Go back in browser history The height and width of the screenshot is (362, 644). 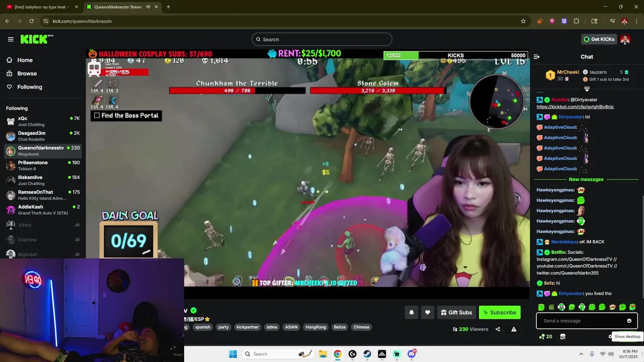click(x=7, y=21)
